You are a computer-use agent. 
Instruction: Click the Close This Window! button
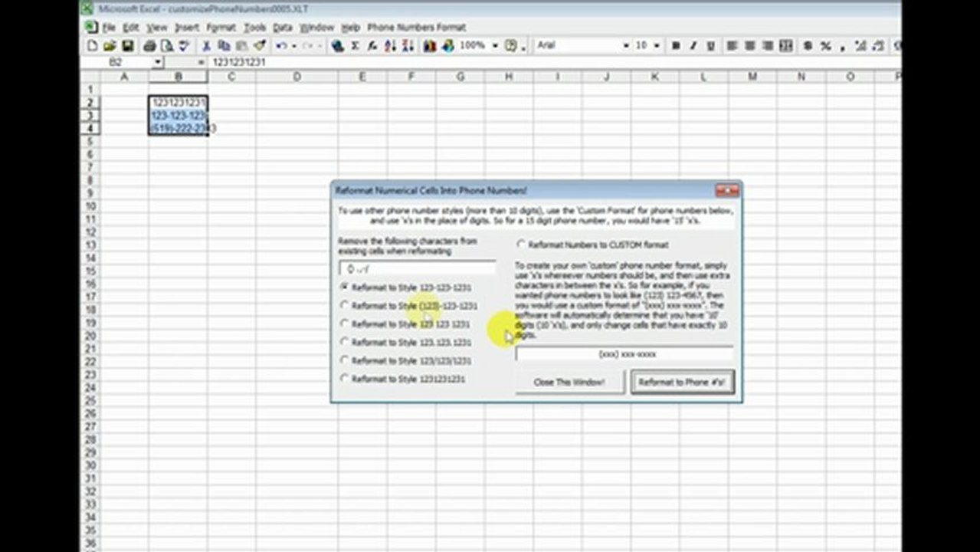tap(569, 382)
